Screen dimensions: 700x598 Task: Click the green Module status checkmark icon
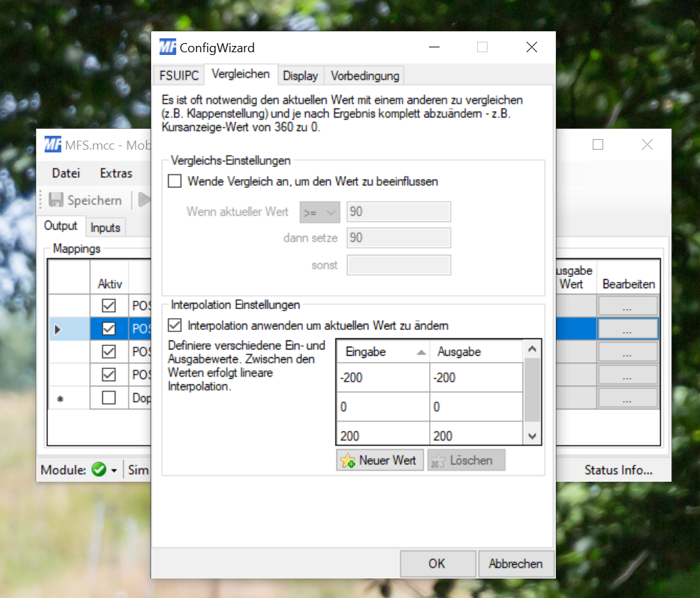pyautogui.click(x=99, y=469)
